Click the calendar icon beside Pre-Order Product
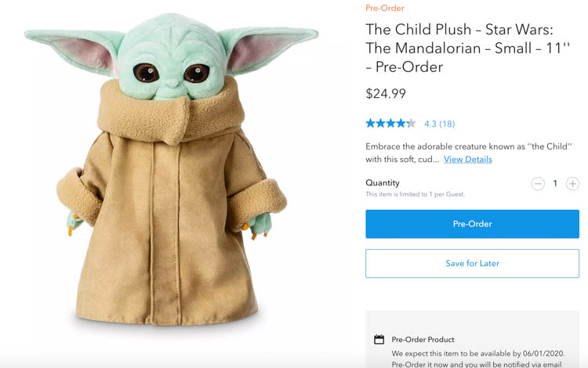The image size is (588, 368). click(x=379, y=340)
